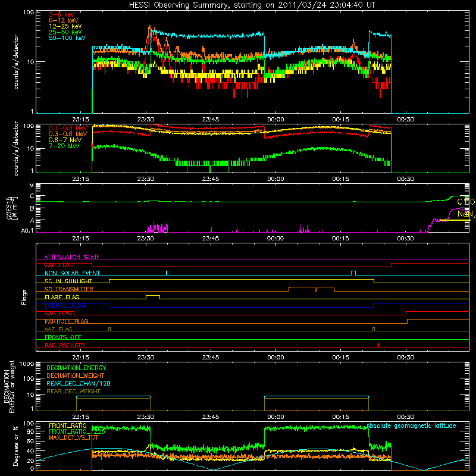Select the red 3-6 keV legend label
476x476 pixels.
[x=62, y=14]
